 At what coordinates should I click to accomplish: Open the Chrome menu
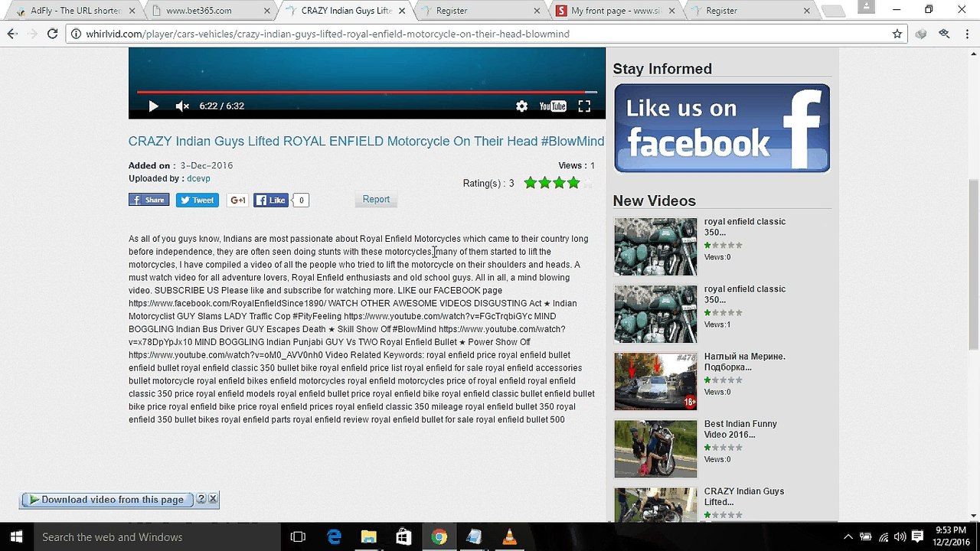(x=967, y=34)
